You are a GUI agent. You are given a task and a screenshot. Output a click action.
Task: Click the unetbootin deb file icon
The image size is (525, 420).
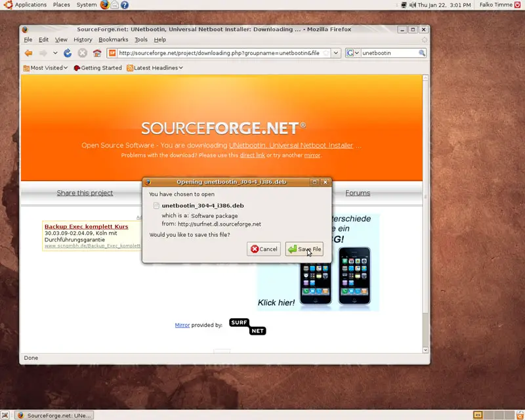pos(156,205)
